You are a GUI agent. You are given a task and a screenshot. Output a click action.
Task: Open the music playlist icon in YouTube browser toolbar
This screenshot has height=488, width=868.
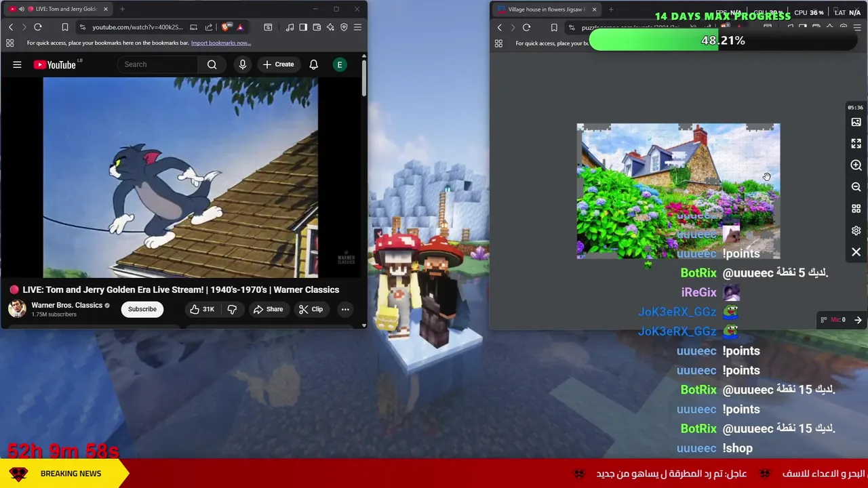(290, 27)
